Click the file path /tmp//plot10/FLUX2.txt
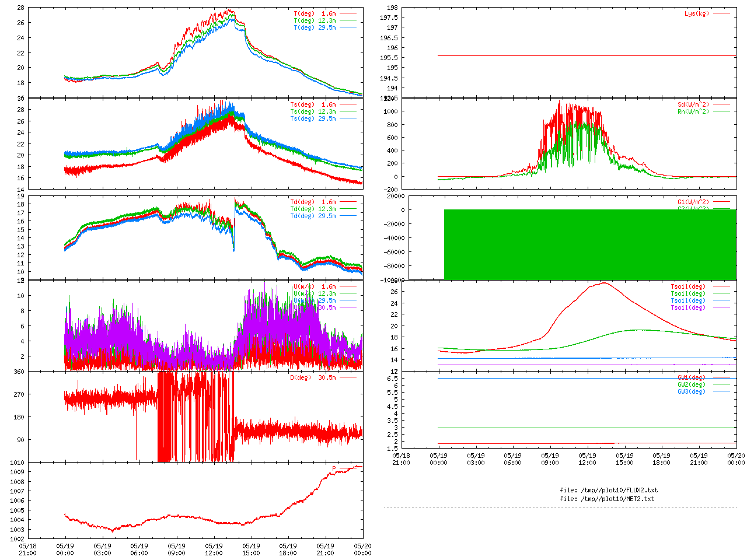This screenshot has width=747, height=560. (x=618, y=490)
